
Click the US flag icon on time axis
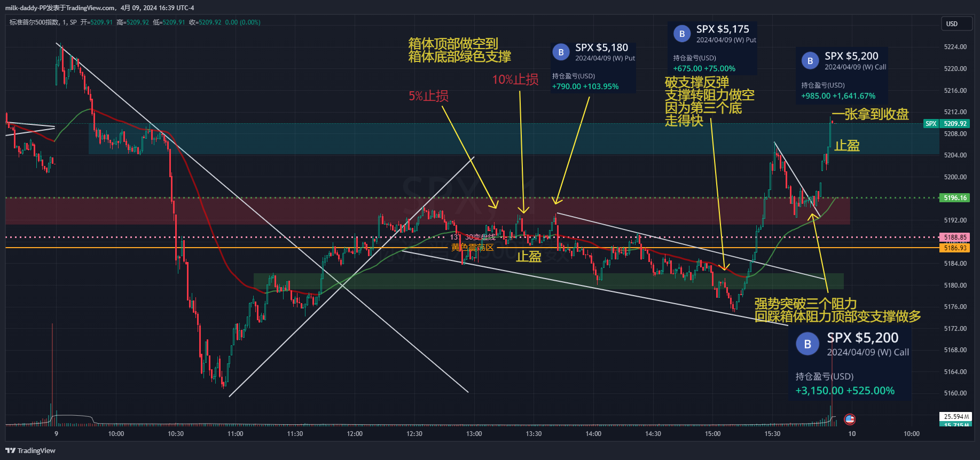point(850,419)
